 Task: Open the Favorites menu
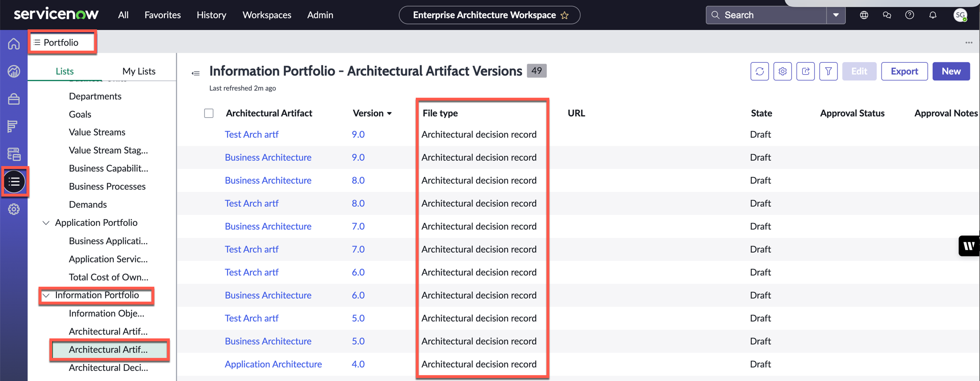pyautogui.click(x=163, y=15)
